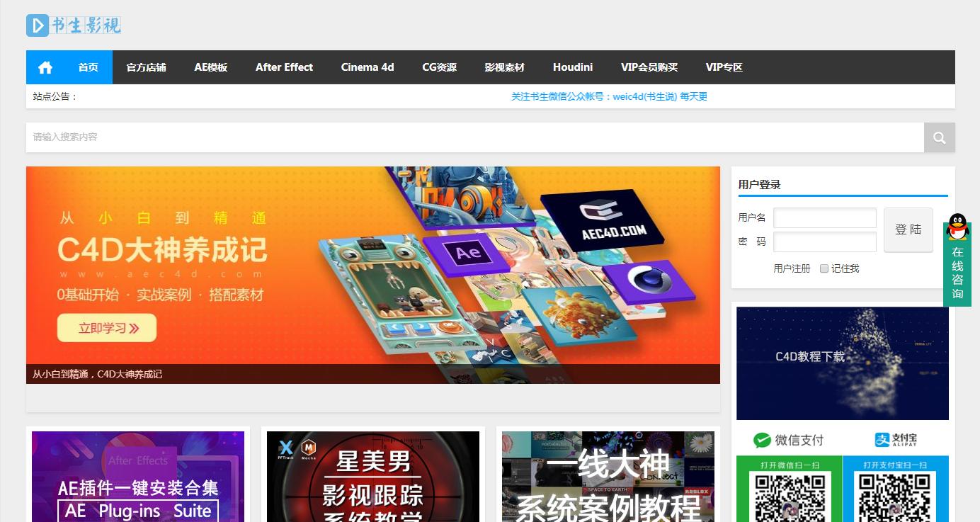Click the home icon in the navigation bar
Image resolution: width=980 pixels, height=522 pixels.
pos(45,67)
